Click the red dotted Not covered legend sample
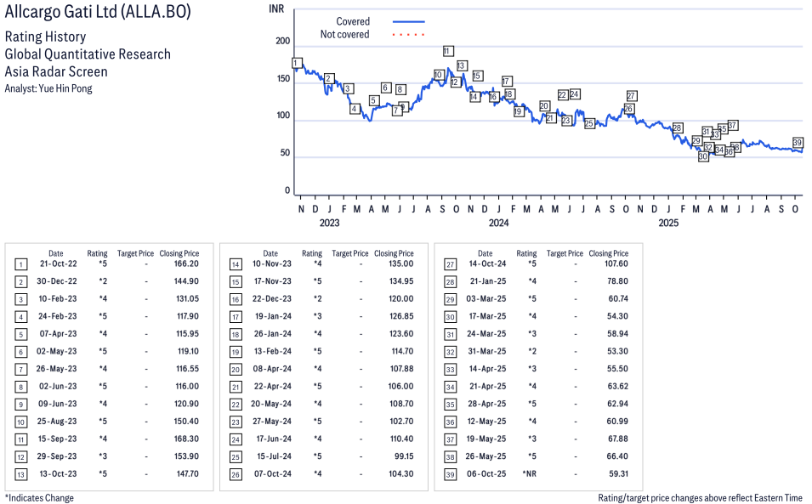This screenshot has height=504, width=812. [408, 35]
